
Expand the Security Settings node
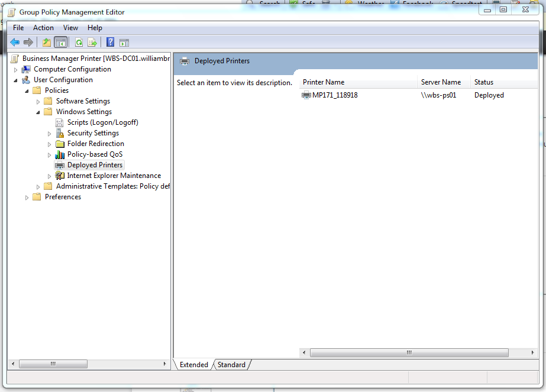[x=49, y=132]
